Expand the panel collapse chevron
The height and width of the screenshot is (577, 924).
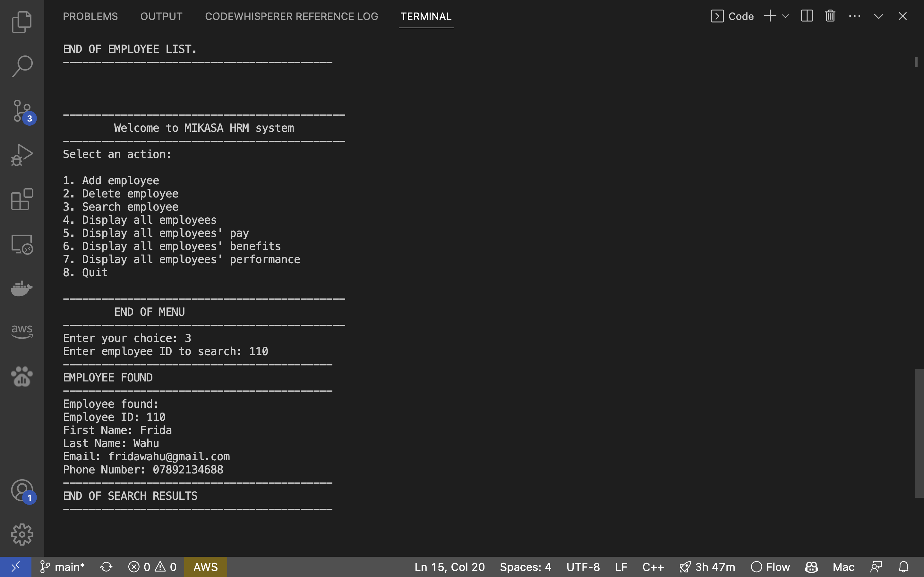(879, 15)
